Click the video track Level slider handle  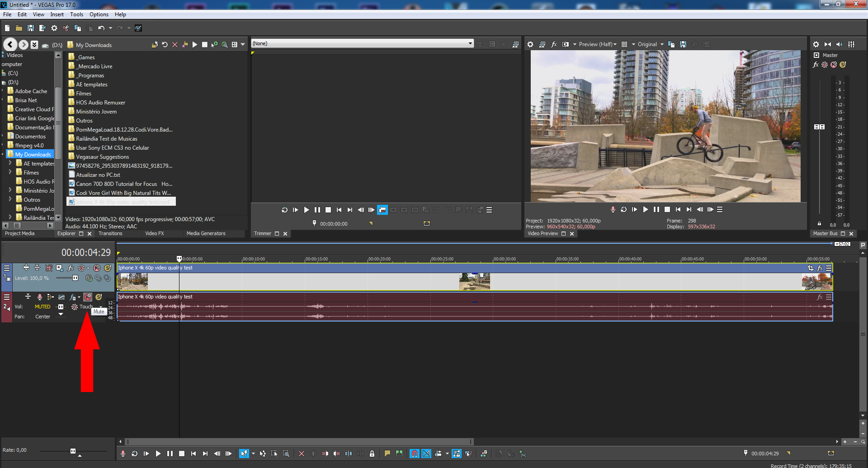click(75, 278)
